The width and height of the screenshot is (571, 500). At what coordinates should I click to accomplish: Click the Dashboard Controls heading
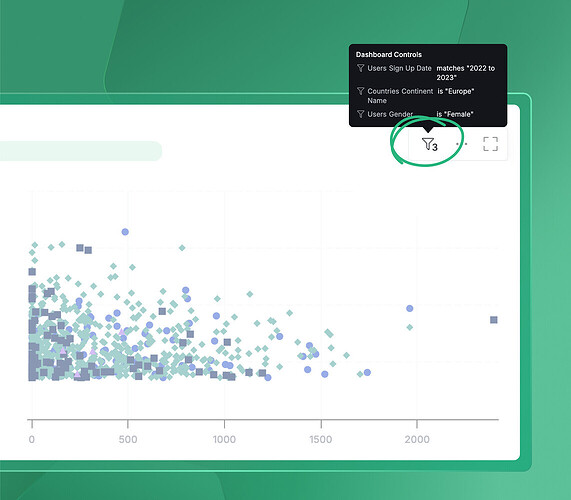(x=389, y=55)
